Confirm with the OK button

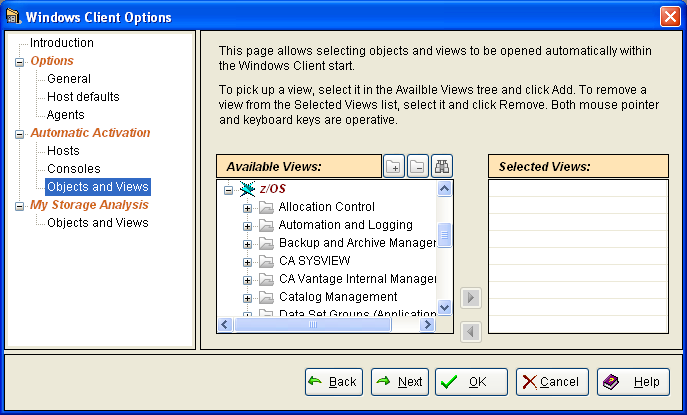pos(471,382)
